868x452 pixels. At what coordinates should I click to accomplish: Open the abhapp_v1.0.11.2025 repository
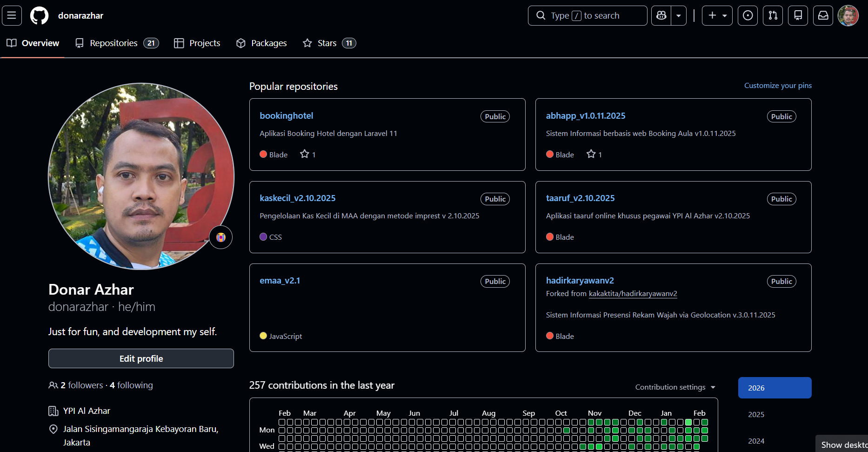[x=586, y=115]
